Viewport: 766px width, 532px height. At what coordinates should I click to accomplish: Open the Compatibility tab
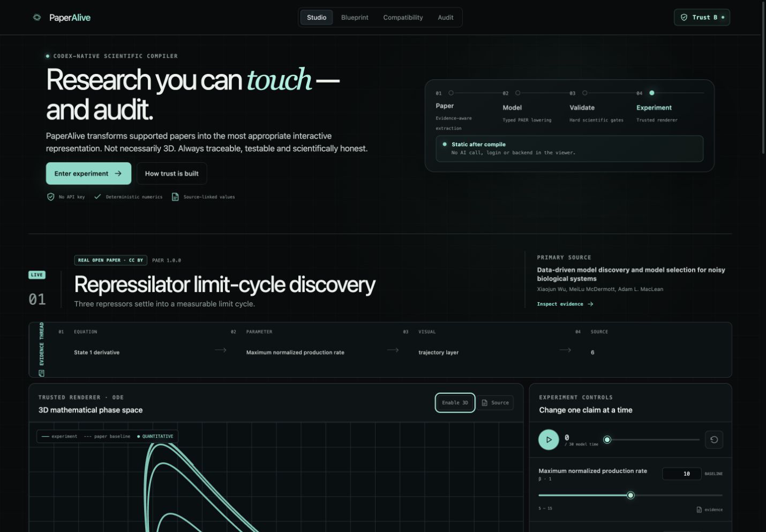pos(403,18)
